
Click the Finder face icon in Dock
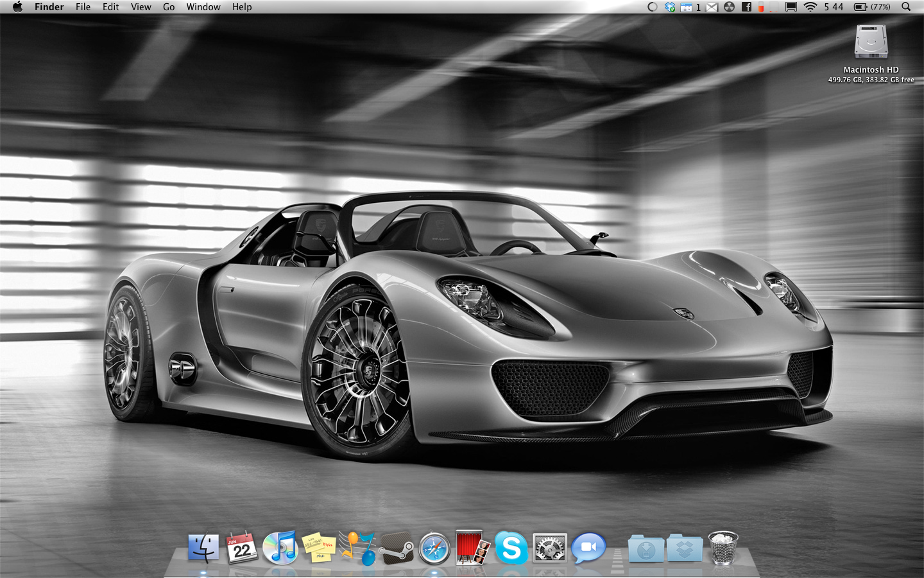click(203, 548)
